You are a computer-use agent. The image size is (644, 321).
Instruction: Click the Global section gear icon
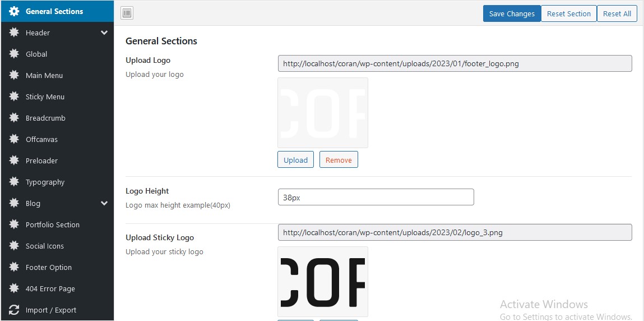[14, 54]
